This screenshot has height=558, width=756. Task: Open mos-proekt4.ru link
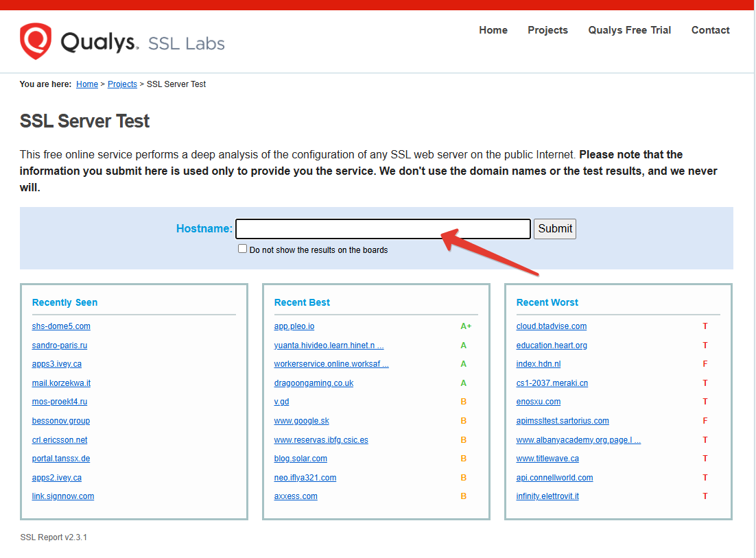point(60,402)
